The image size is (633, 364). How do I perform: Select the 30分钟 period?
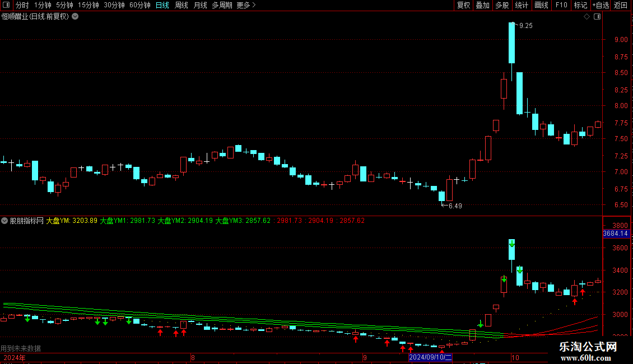[114, 5]
